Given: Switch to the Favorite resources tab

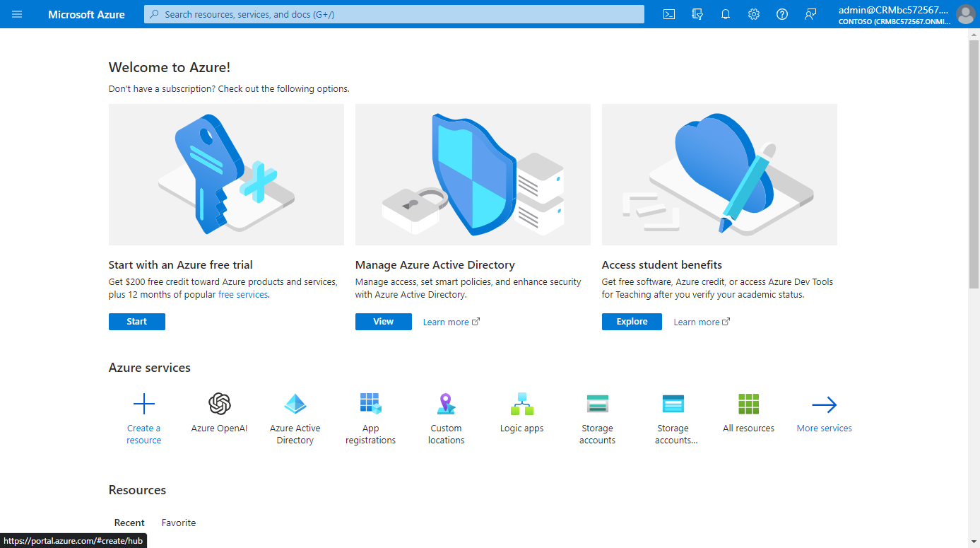Looking at the screenshot, I should (178, 522).
